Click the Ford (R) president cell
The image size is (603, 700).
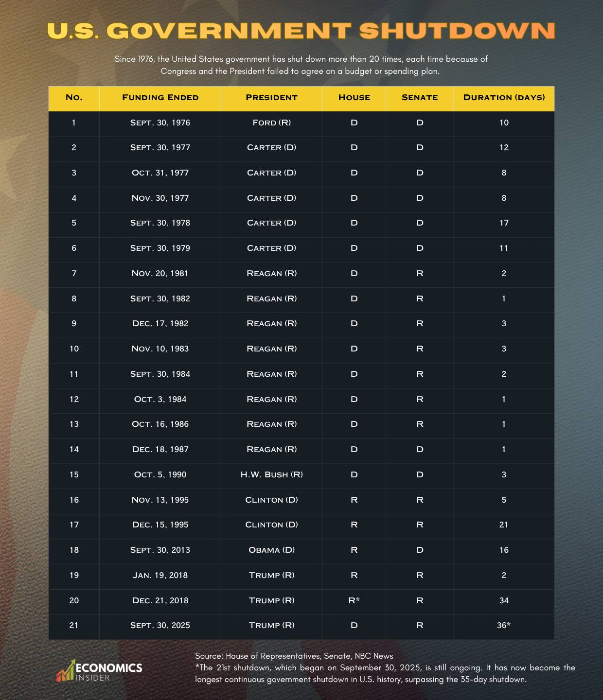pos(271,123)
